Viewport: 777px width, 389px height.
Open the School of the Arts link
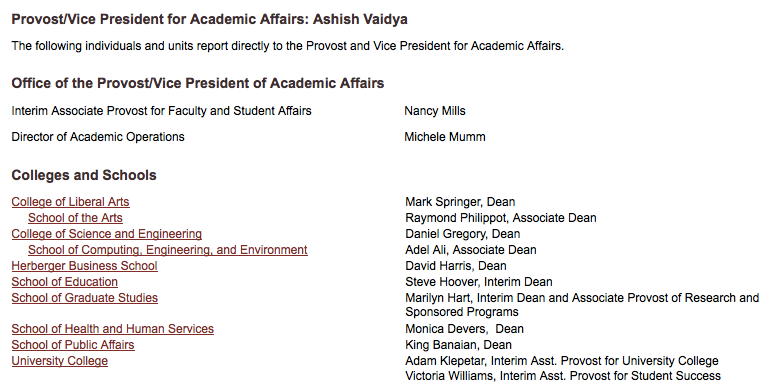pos(75,218)
